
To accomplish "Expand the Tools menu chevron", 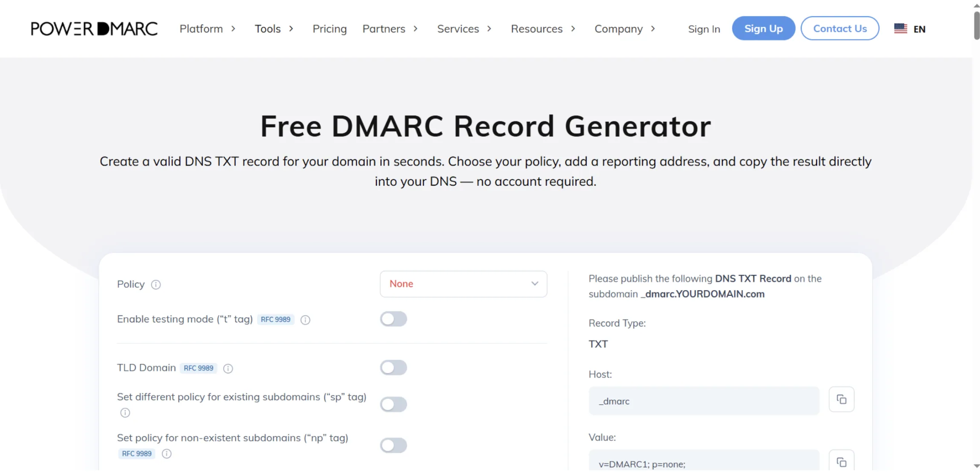I will (x=291, y=29).
